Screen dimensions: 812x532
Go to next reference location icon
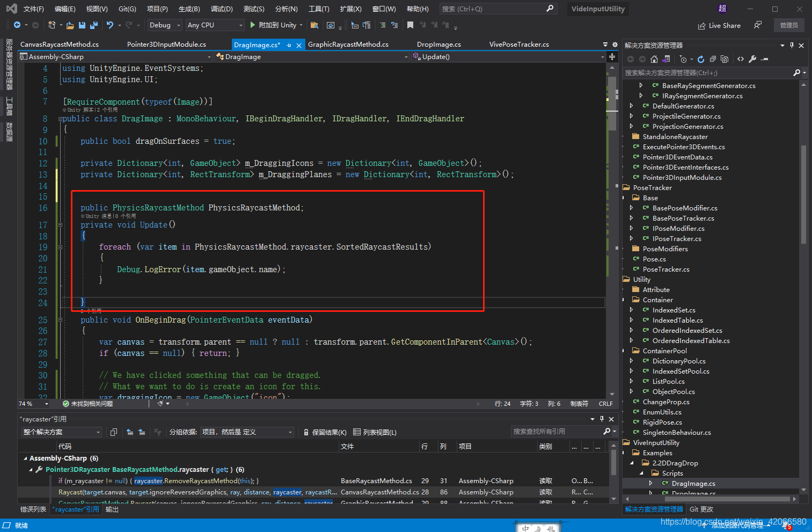[x=142, y=432]
